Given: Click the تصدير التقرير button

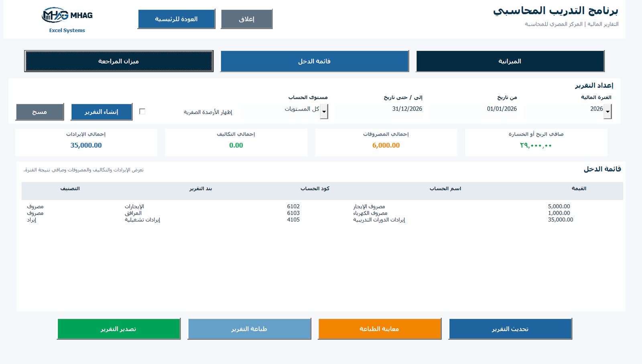Looking at the screenshot, I should (x=119, y=329).
